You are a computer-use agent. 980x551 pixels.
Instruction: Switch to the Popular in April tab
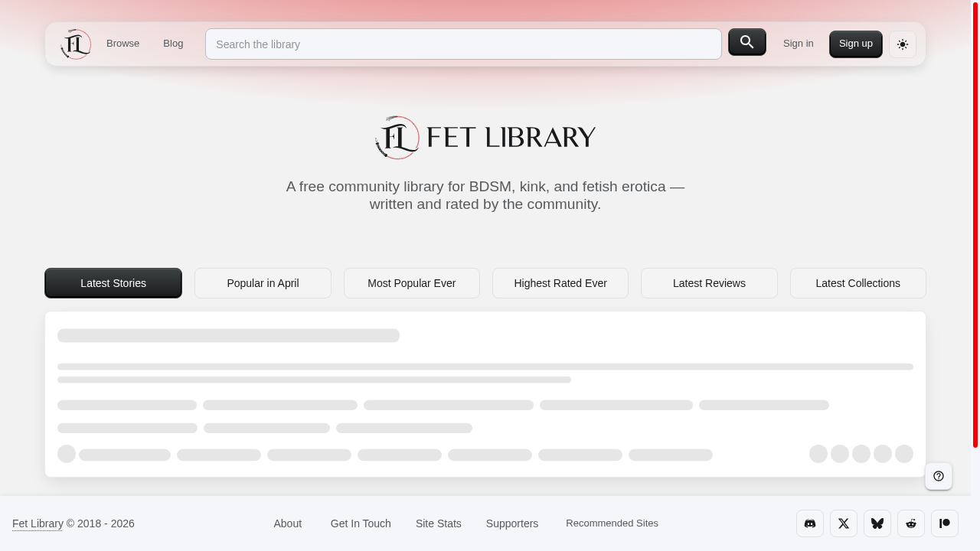pos(263,283)
